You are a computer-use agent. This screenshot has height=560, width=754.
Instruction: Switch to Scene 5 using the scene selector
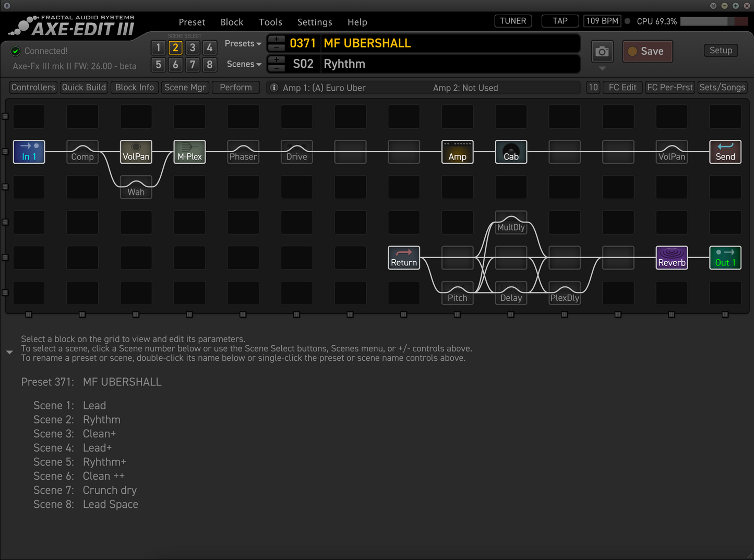158,65
